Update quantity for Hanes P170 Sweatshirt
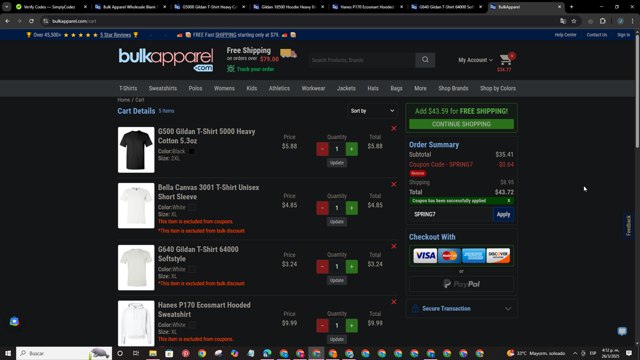The height and width of the screenshot is (360, 640). (337, 339)
